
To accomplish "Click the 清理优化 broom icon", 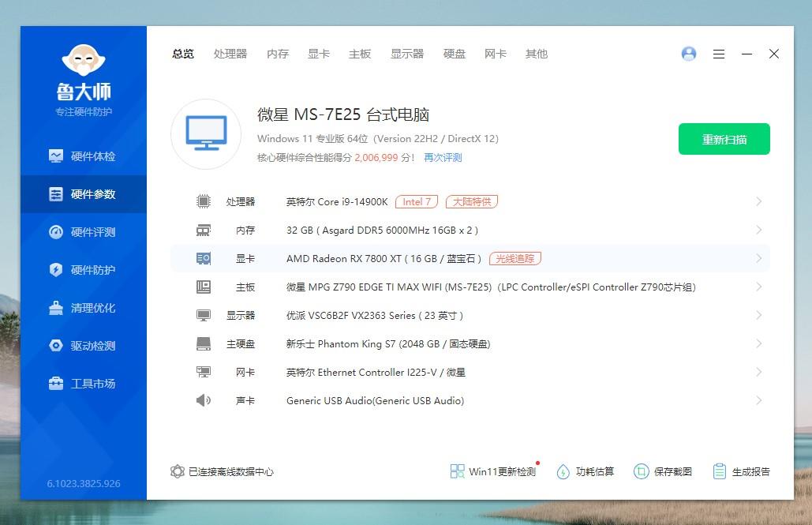I will pyautogui.click(x=56, y=308).
